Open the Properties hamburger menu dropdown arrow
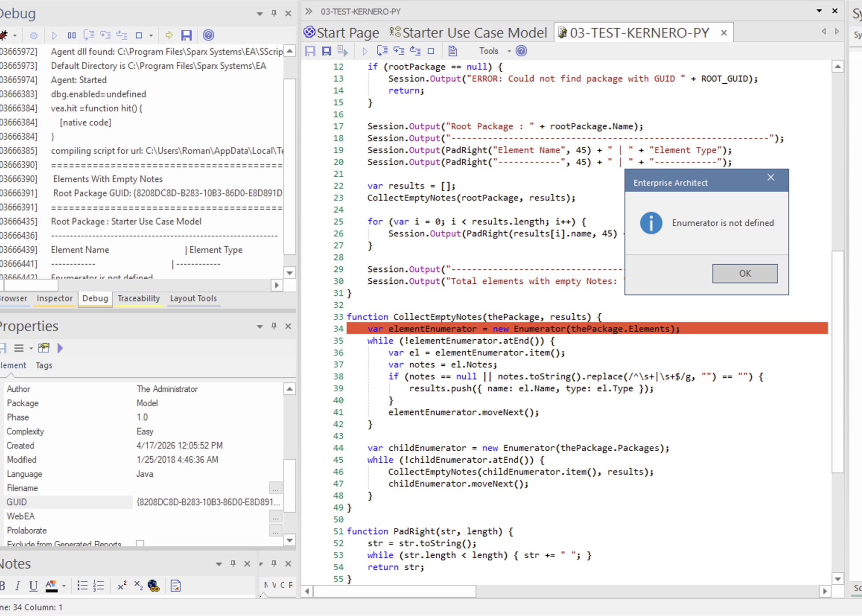Image resolution: width=862 pixels, height=616 pixels. (31, 349)
